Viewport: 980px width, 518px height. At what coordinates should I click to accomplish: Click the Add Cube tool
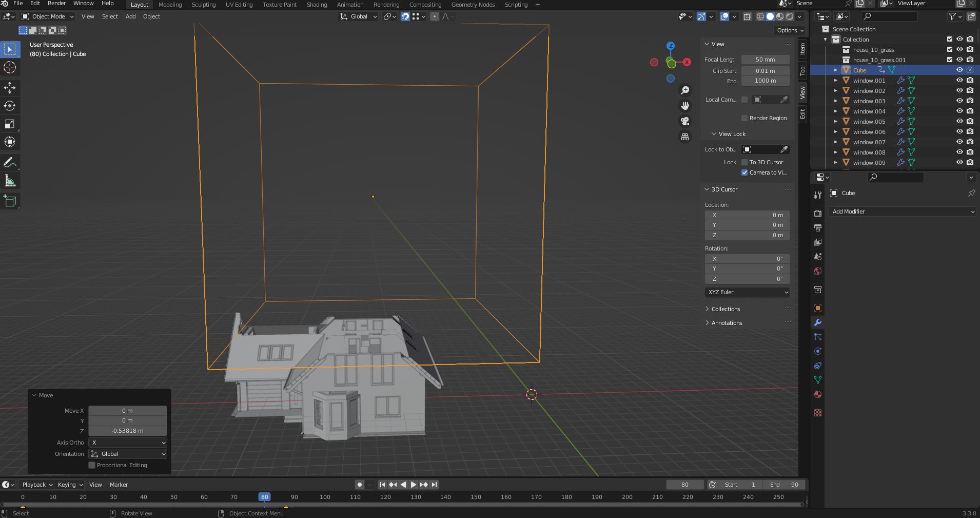[x=10, y=201]
